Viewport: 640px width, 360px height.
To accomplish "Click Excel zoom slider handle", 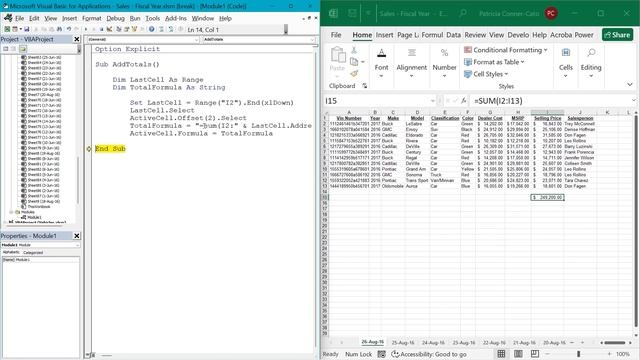I will [x=578, y=354].
